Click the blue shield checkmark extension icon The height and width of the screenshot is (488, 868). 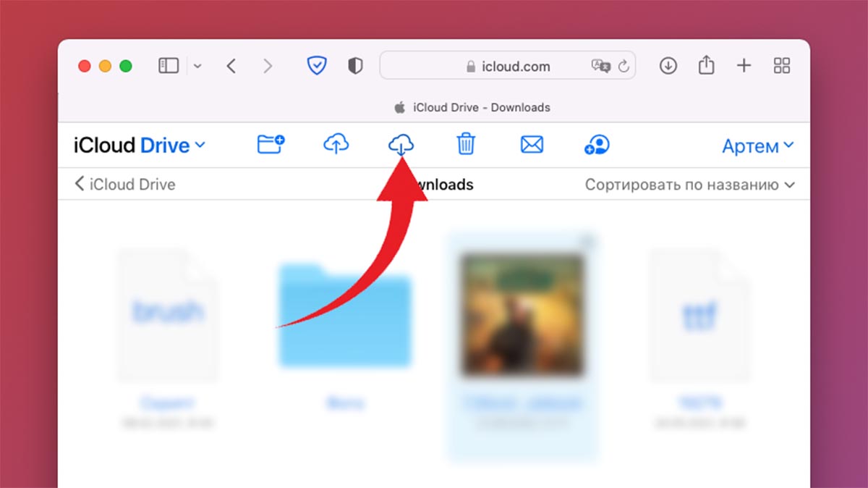(317, 66)
